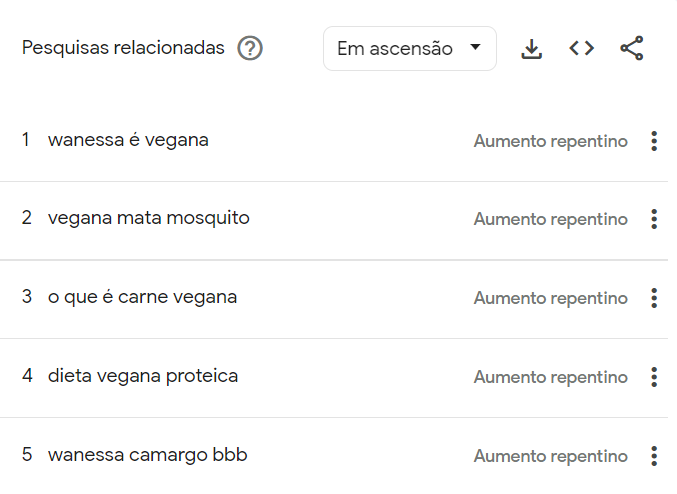Open the query o que é carne vegana
The image size is (677, 494).
pos(142,297)
